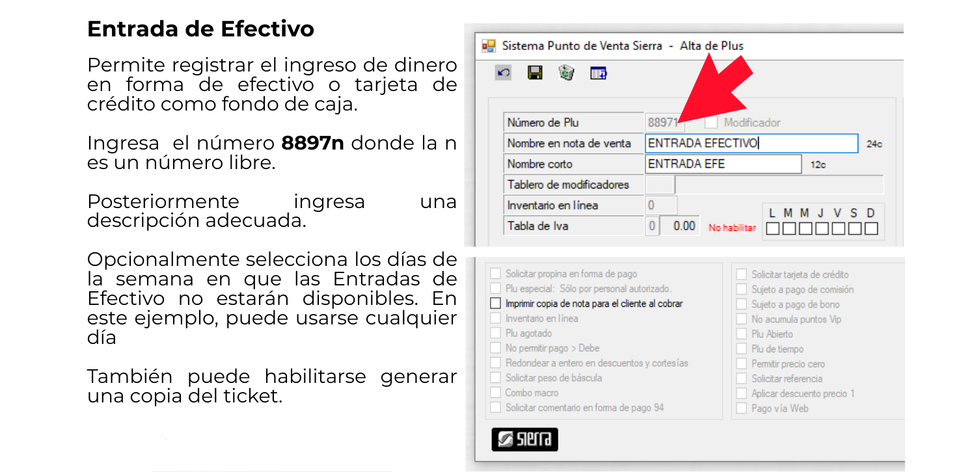Tick the L (lunes) day checkbox
The width and height of the screenshot is (980, 472).
tap(772, 228)
